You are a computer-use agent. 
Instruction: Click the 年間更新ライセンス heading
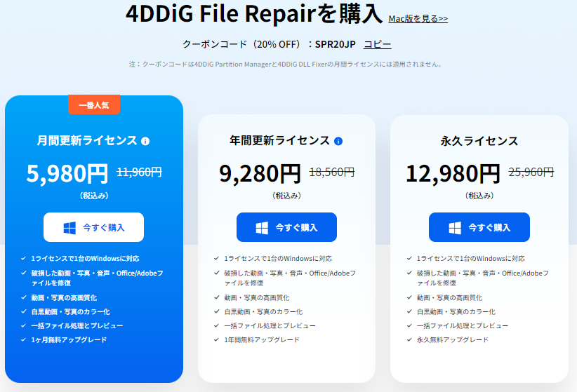pyautogui.click(x=279, y=140)
